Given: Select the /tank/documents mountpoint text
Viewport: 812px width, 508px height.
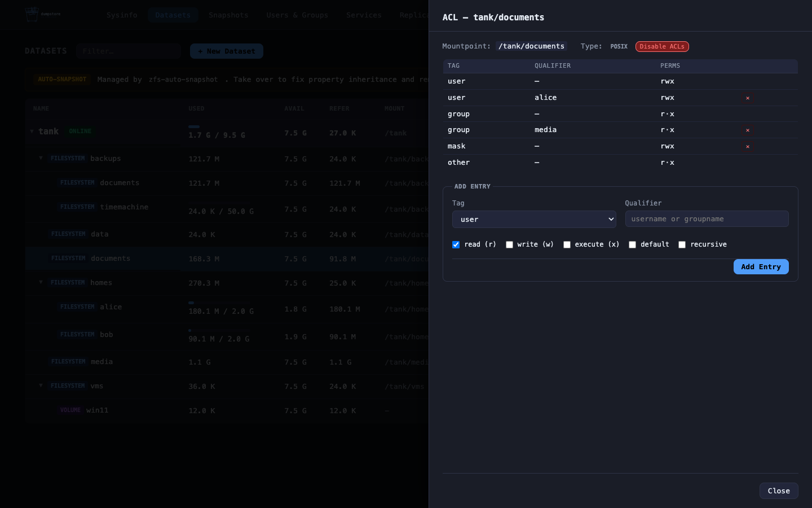Looking at the screenshot, I should point(531,46).
